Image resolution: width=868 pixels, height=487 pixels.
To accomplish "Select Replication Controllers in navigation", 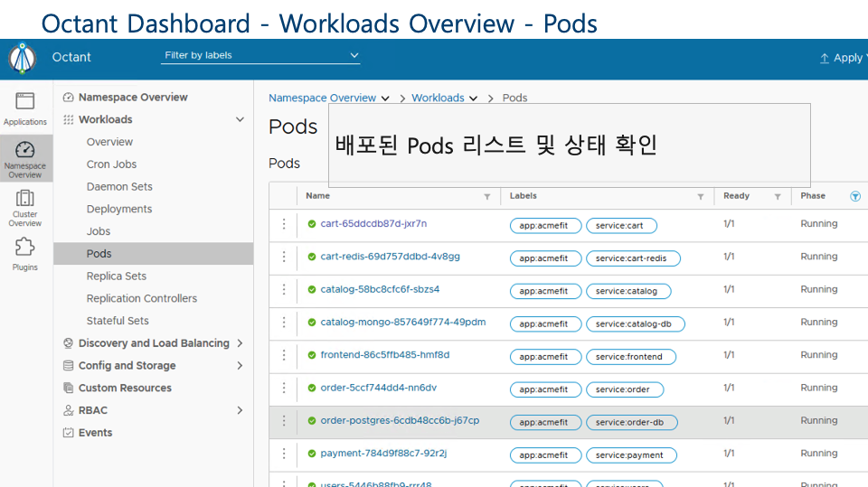I will coord(142,298).
